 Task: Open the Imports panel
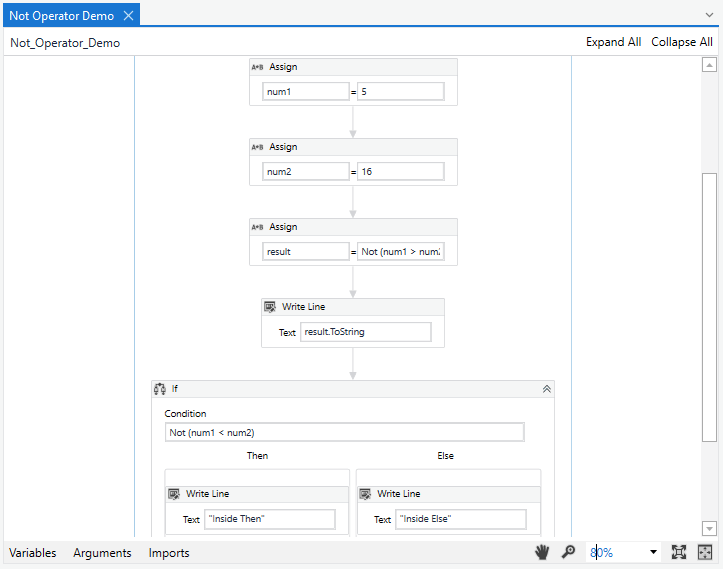169,553
